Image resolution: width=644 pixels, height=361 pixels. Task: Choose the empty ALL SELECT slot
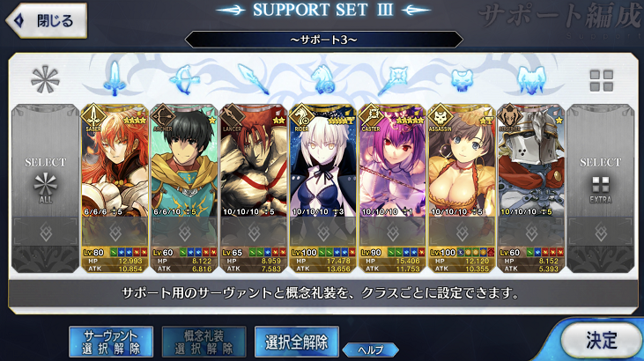pos(45,188)
